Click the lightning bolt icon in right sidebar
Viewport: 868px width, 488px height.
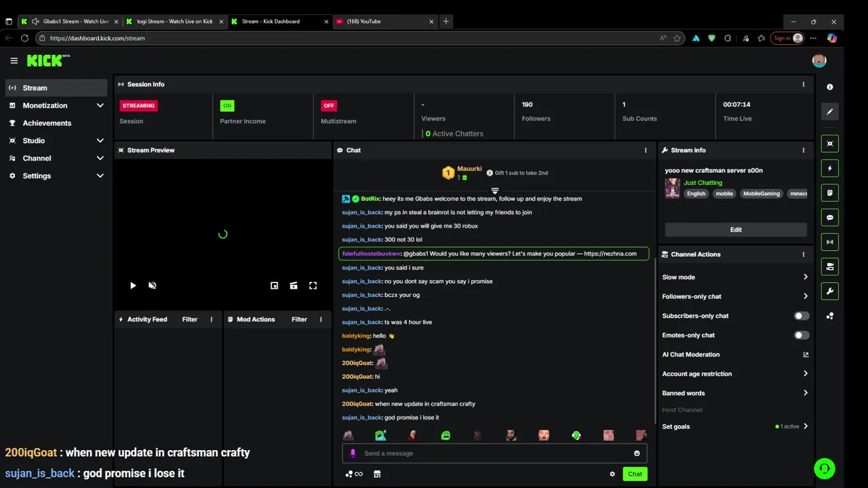click(x=830, y=168)
